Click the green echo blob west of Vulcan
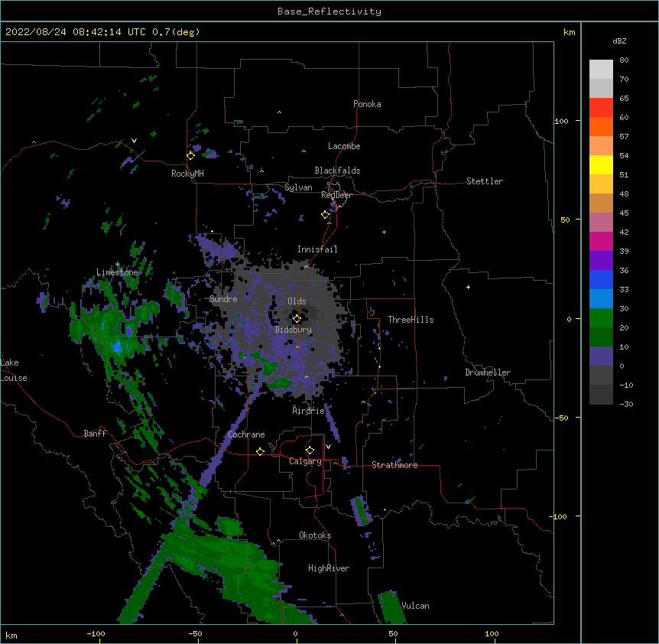The image size is (659, 644). tap(391, 607)
